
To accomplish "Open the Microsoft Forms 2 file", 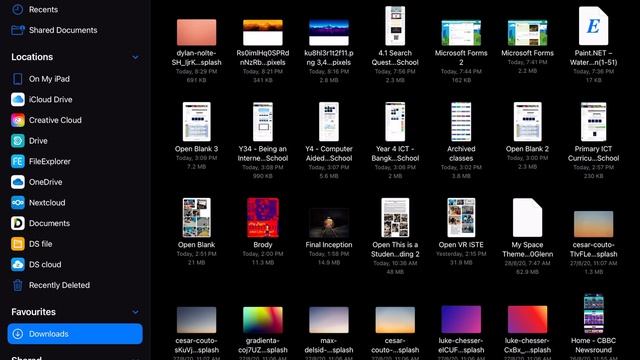I will [x=461, y=33].
